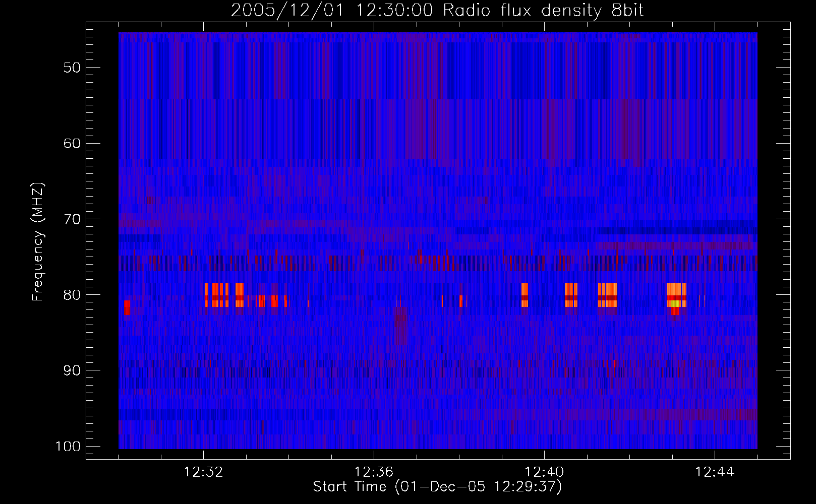Click the yellow-green peak burst near 12:43
This screenshot has height=504, width=816.
pos(675,303)
